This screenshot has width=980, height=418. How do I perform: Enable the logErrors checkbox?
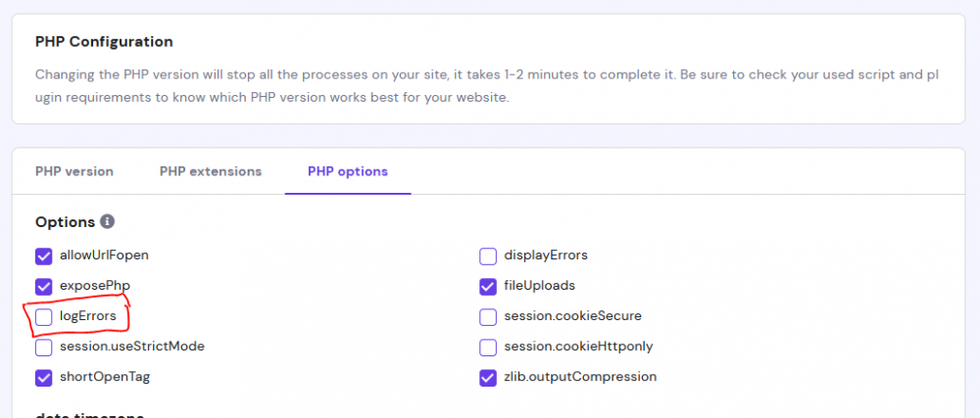44,317
